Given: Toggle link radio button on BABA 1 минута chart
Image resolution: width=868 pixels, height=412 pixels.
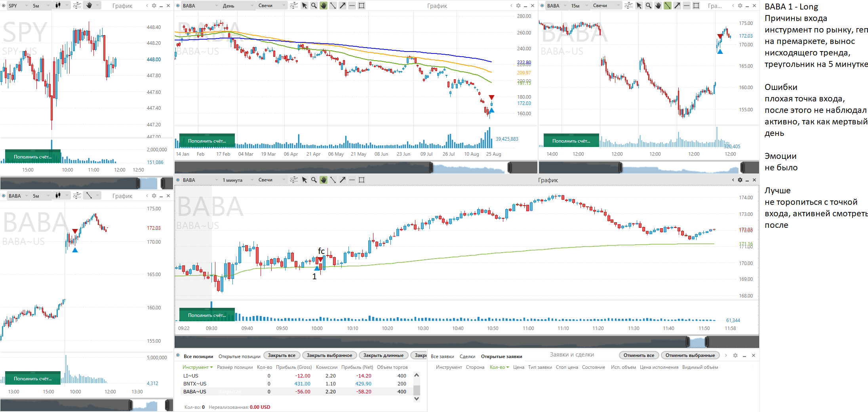Looking at the screenshot, I should click(x=178, y=180).
